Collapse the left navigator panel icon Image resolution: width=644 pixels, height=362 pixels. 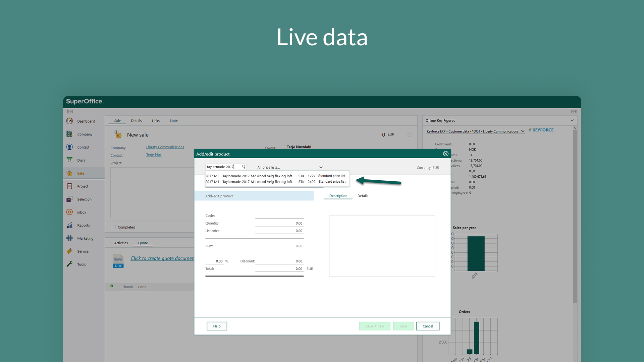[x=70, y=112]
